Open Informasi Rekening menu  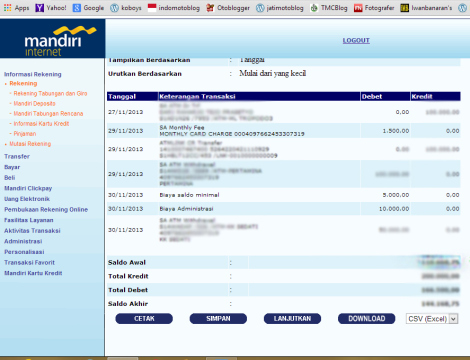(33, 74)
